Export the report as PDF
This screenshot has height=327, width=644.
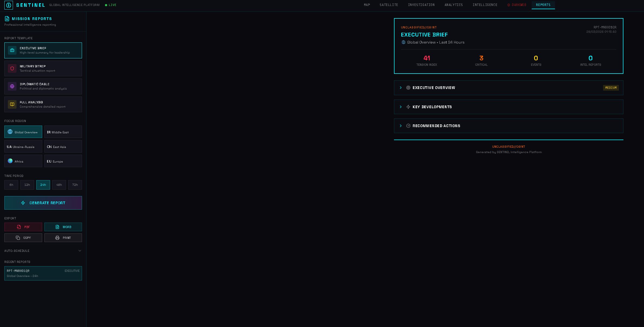click(x=23, y=227)
